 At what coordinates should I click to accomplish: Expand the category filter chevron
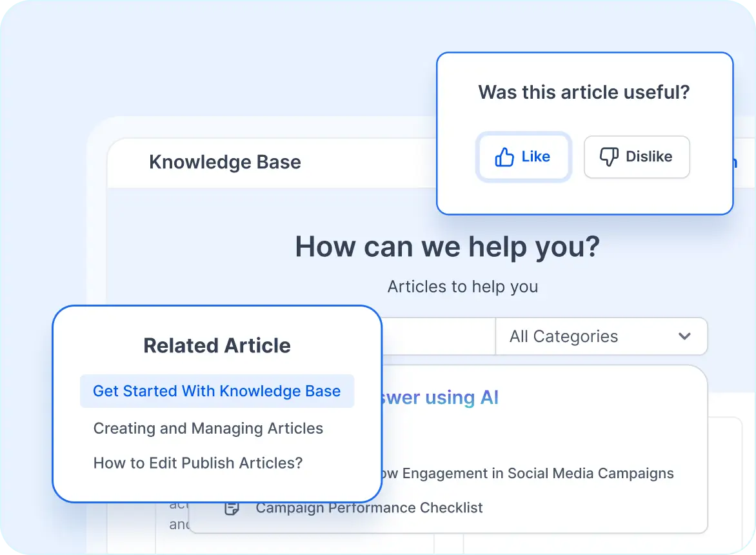click(x=683, y=336)
